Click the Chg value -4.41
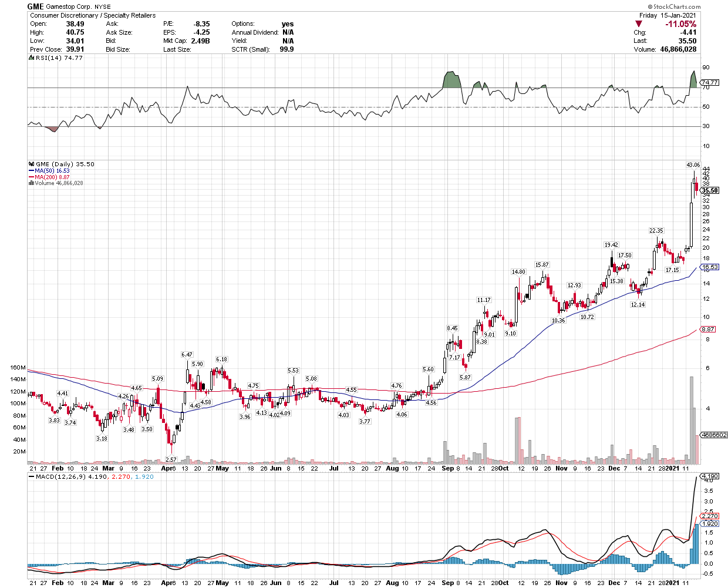Viewport: 728px width, 588px height. coord(689,32)
